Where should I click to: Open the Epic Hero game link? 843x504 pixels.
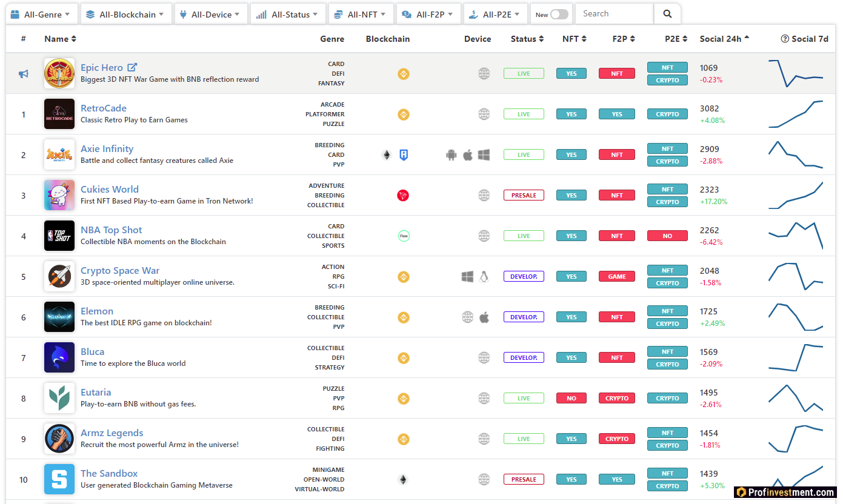click(x=102, y=68)
